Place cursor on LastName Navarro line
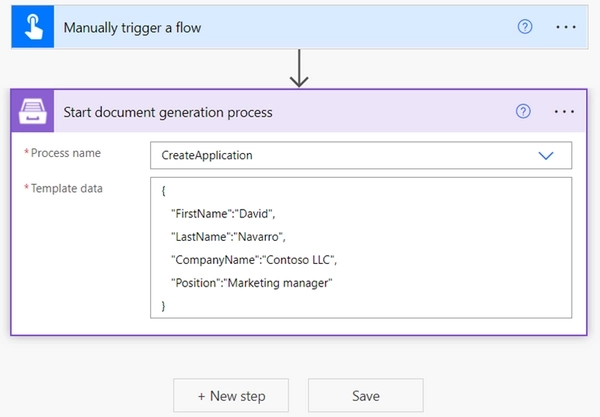This screenshot has height=417, width=600. click(228, 237)
